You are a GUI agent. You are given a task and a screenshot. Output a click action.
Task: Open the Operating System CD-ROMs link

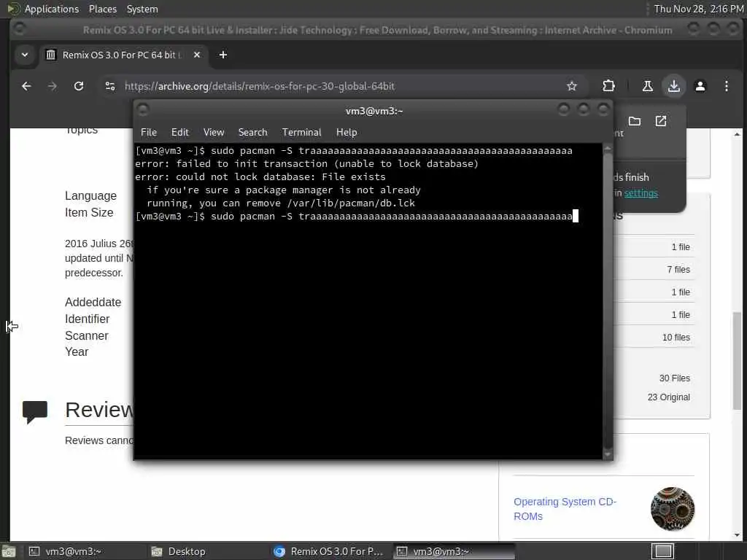point(565,508)
